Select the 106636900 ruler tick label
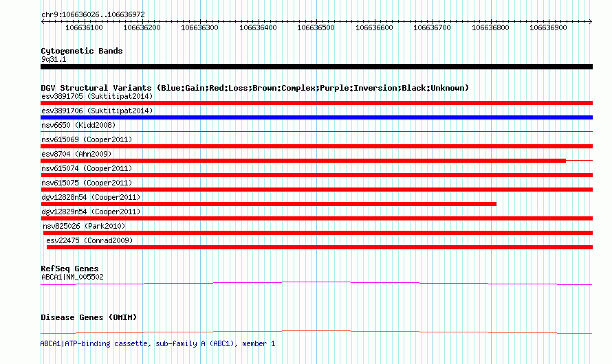Screen dimensions: 612x364 (548, 27)
